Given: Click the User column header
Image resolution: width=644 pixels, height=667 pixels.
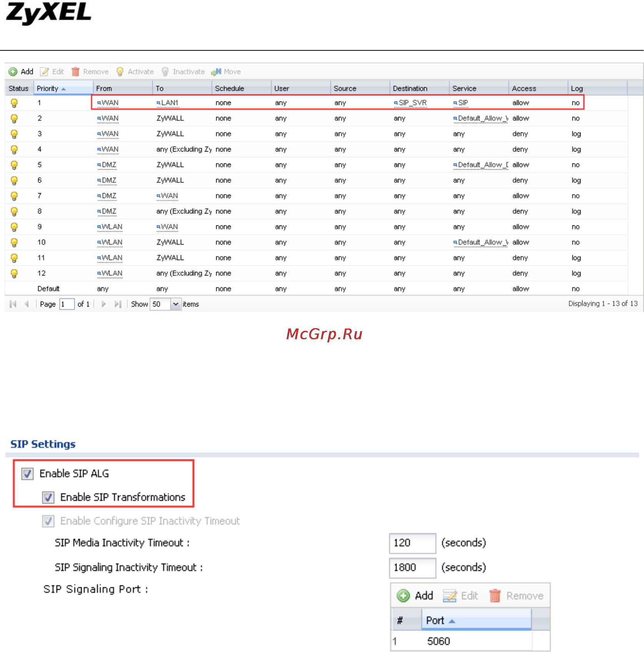Looking at the screenshot, I should (x=301, y=88).
